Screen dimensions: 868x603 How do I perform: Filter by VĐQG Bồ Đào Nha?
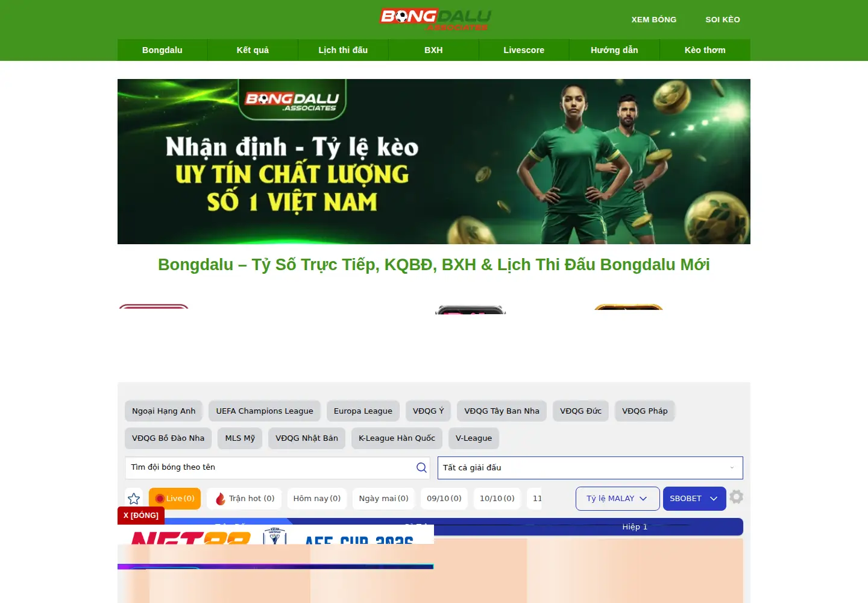tap(168, 438)
